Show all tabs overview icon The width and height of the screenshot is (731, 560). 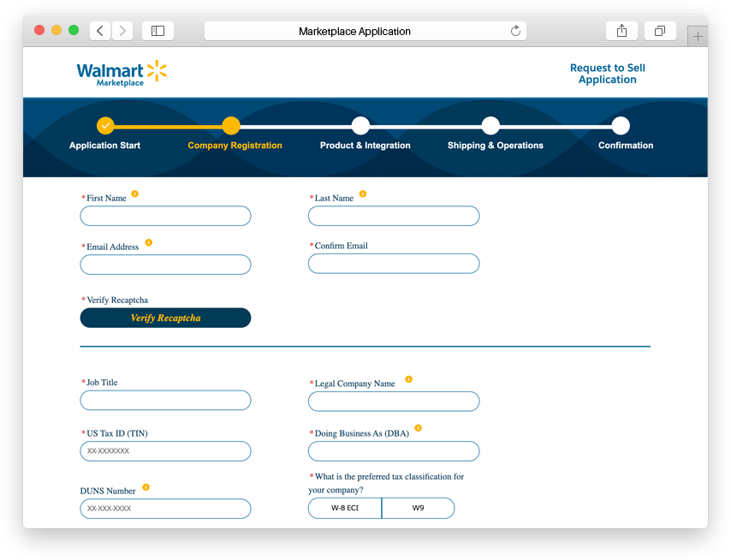click(x=660, y=31)
